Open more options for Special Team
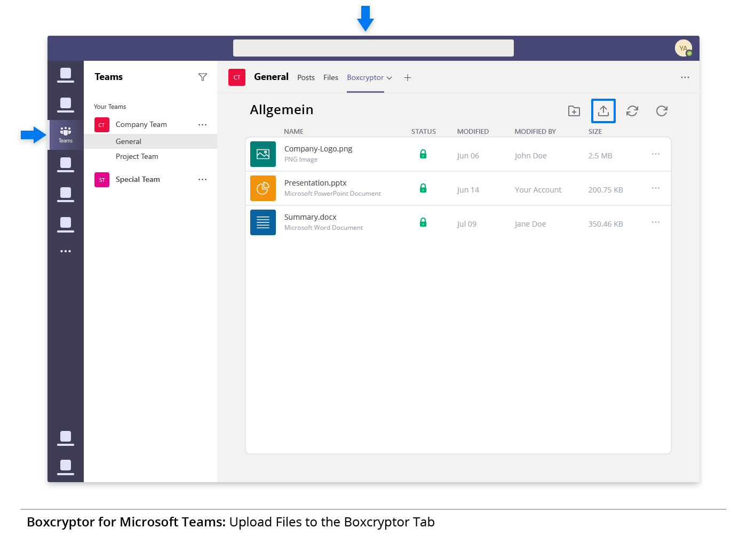Image resolution: width=747 pixels, height=560 pixels. [202, 180]
